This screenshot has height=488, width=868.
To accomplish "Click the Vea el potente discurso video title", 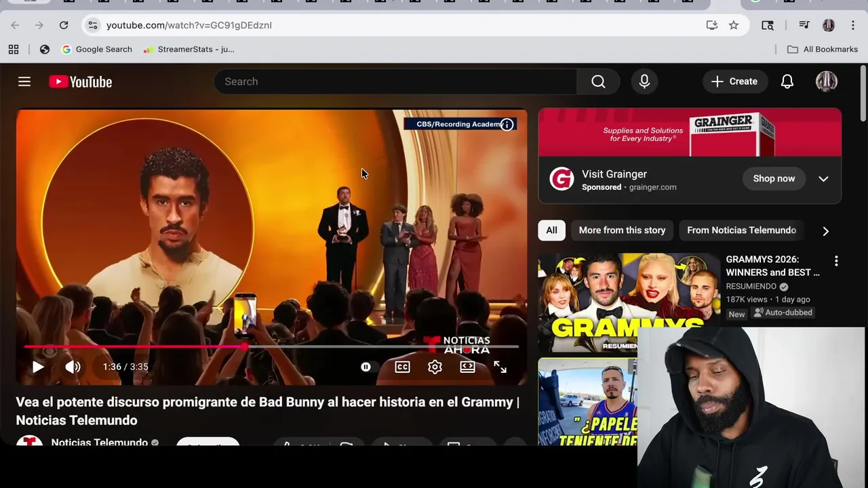I will pos(267,411).
